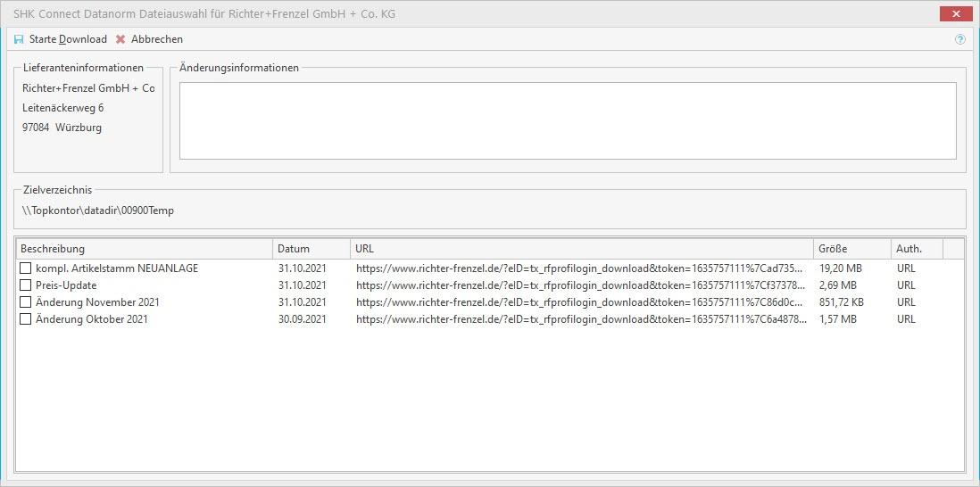Image resolution: width=980 pixels, height=487 pixels.
Task: Click the size value 2,69 MB
Action: pyautogui.click(x=838, y=285)
